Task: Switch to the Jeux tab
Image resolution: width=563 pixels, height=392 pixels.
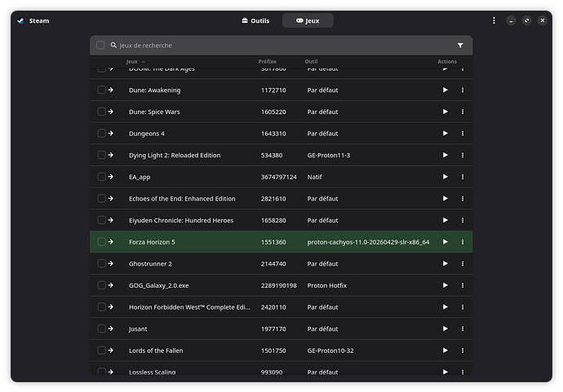Action: click(x=308, y=20)
